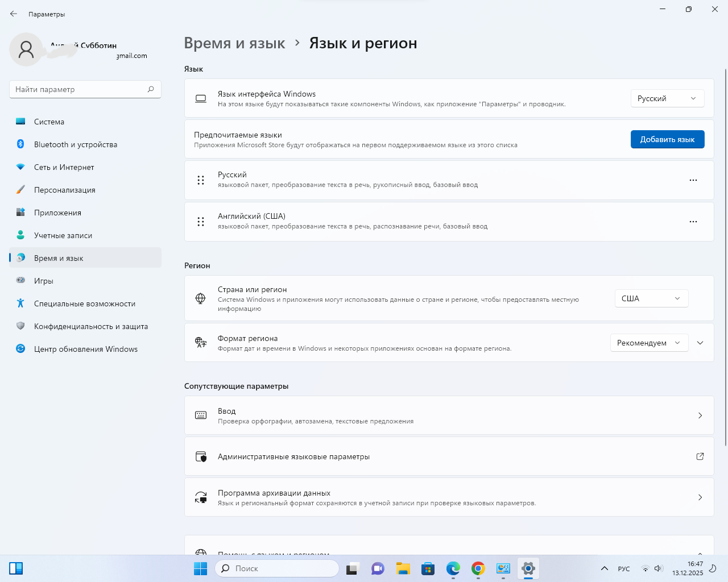
Task: Open more options for Русский language
Action: coord(693,180)
